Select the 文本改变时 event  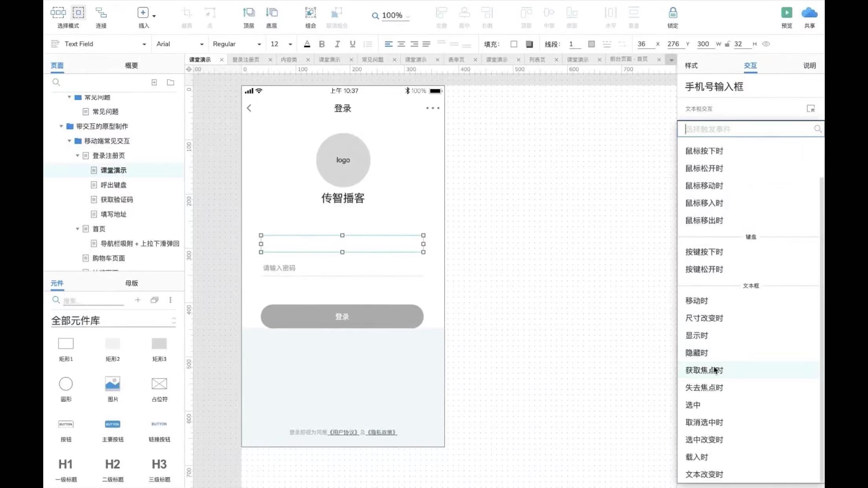coord(704,474)
